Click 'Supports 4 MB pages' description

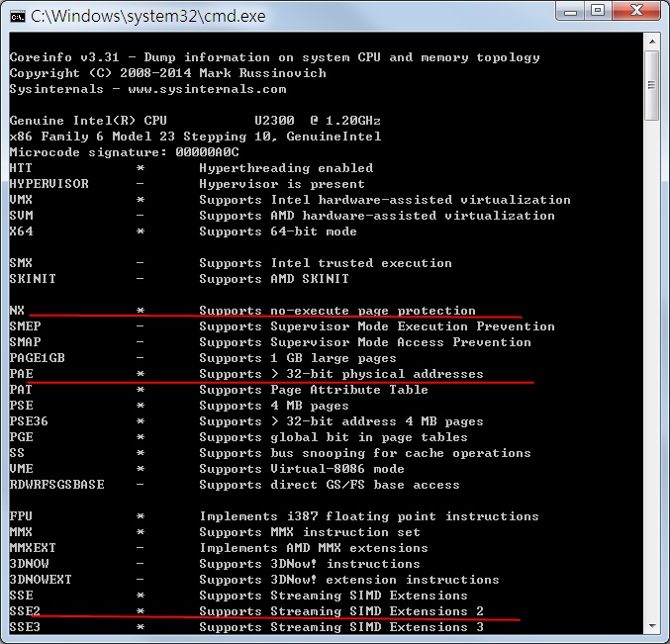click(x=274, y=406)
